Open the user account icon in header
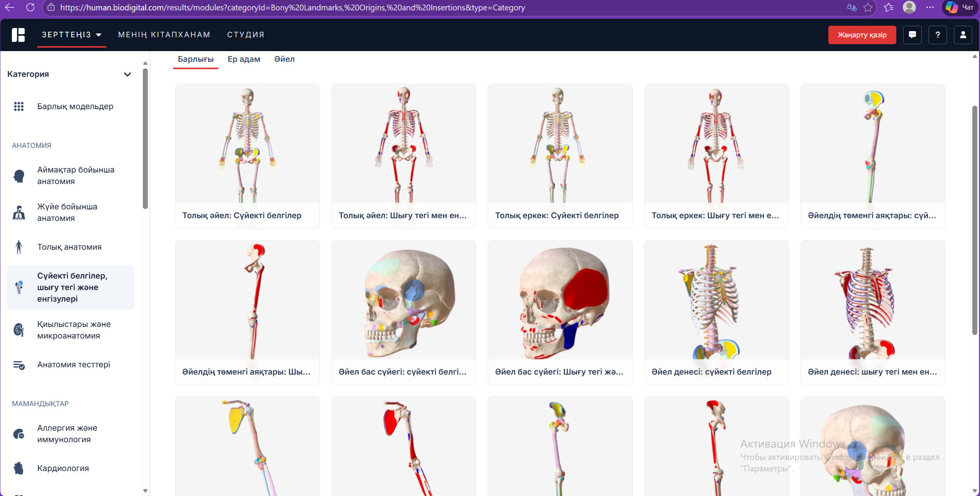Screen dimensions: 980x496 click(963, 35)
